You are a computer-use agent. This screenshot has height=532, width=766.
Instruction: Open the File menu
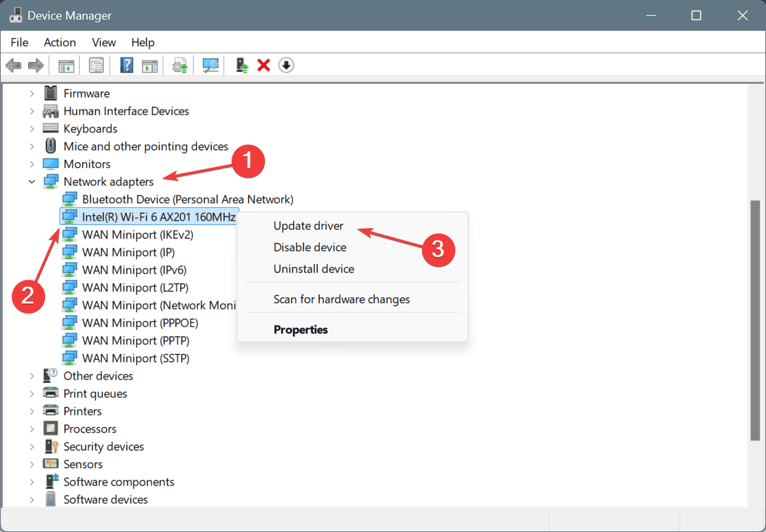[x=20, y=42]
